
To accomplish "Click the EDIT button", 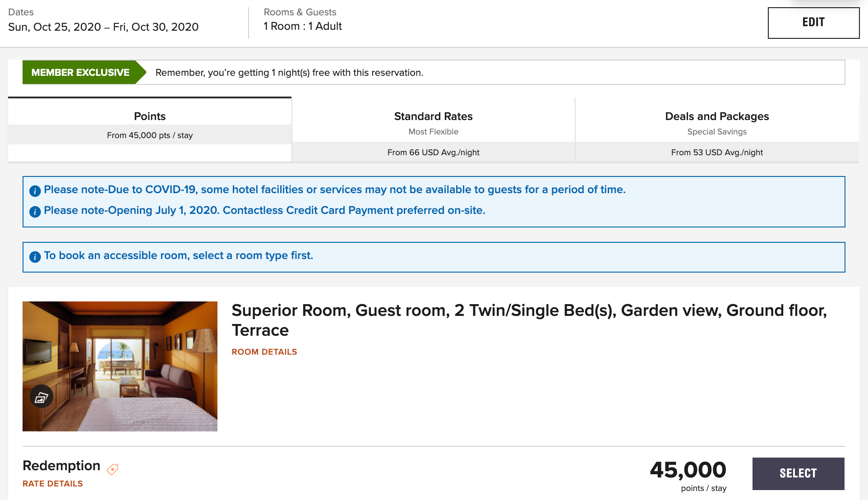I will tap(813, 23).
